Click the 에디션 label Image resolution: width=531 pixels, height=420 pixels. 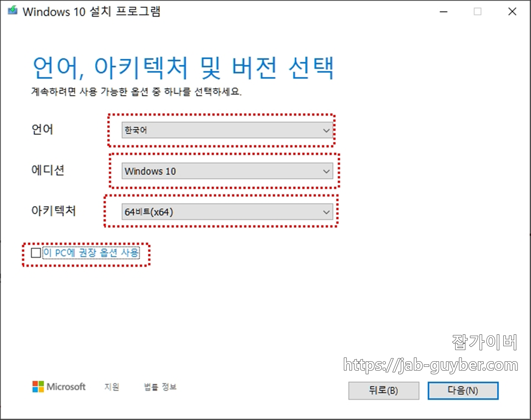[48, 170]
